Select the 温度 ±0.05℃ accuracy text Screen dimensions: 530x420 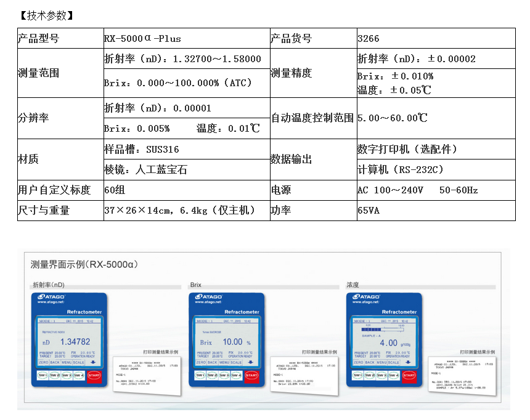[394, 90]
